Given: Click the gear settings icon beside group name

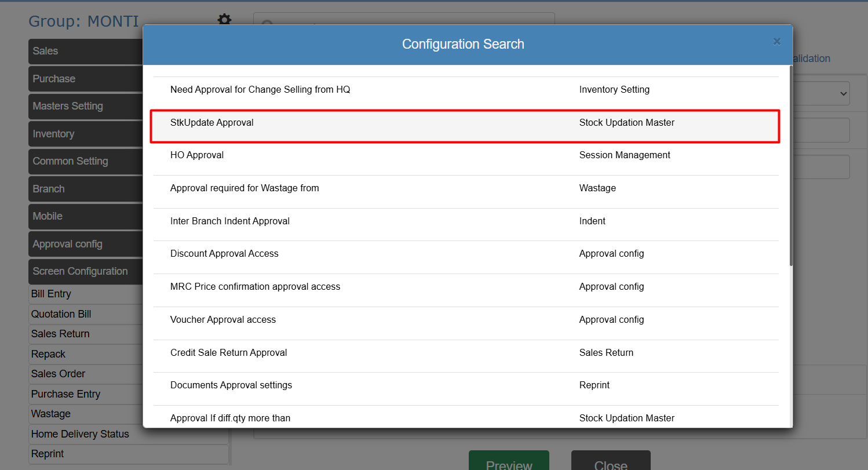Looking at the screenshot, I should coord(224,20).
